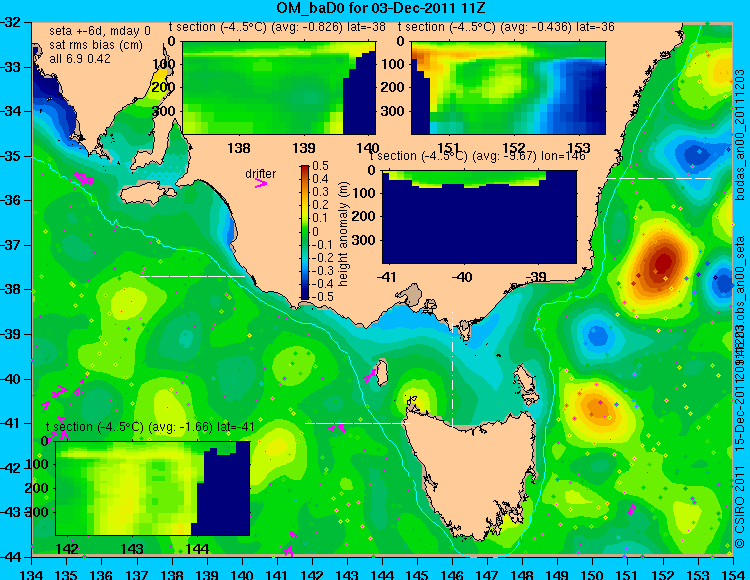This screenshot has height=580, width=750.
Task: Click the white dashed section line at lat -41
Action: 358,423
